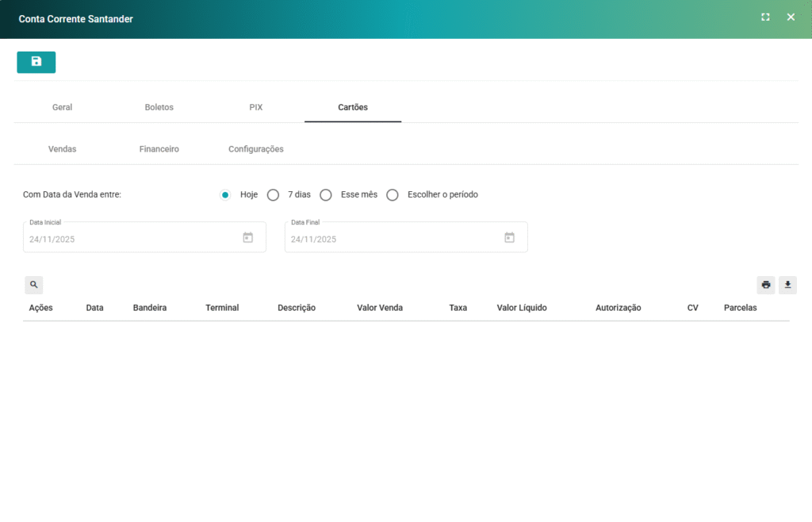Select Escolher o período radio button
This screenshot has width=812, height=522.
[x=393, y=195]
